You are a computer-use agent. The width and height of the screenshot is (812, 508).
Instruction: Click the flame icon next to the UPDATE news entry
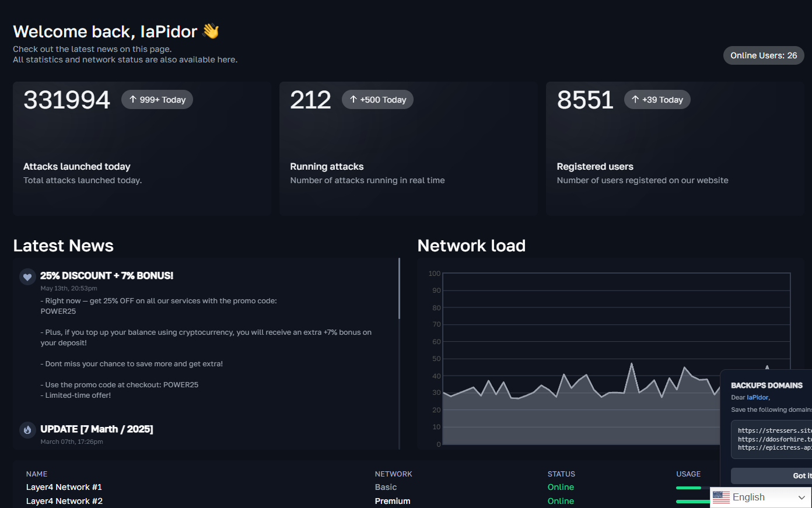tap(27, 430)
